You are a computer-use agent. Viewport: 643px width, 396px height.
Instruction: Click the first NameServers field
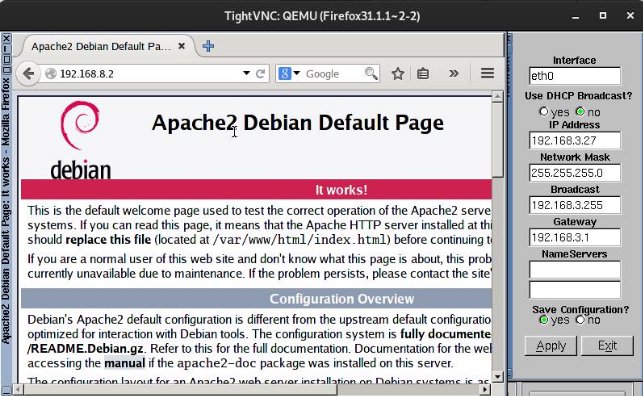tap(575, 270)
